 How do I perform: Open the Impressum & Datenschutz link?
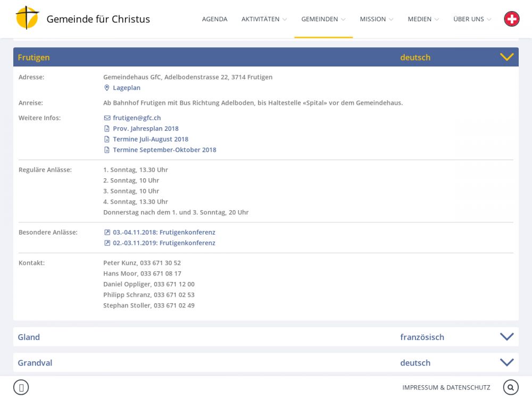click(x=446, y=387)
